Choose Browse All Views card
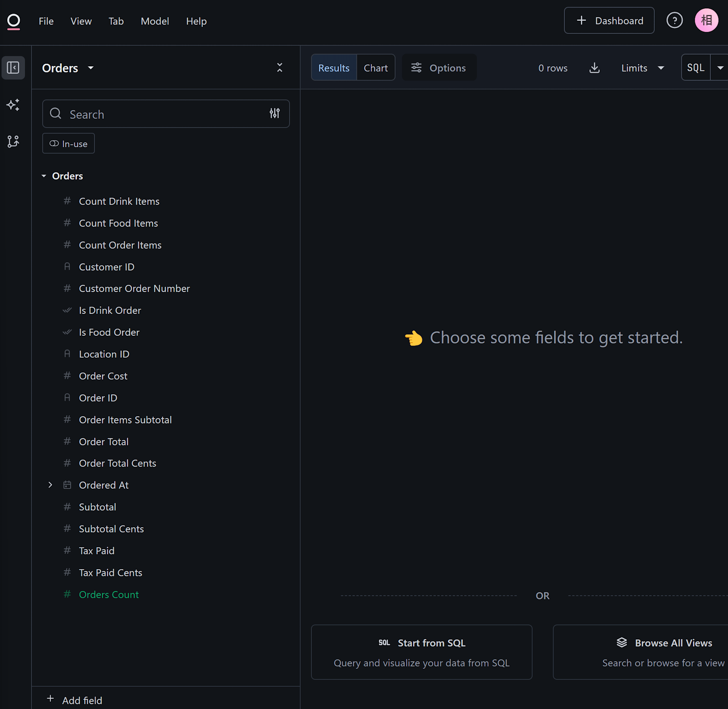Image resolution: width=728 pixels, height=709 pixels. point(641,652)
